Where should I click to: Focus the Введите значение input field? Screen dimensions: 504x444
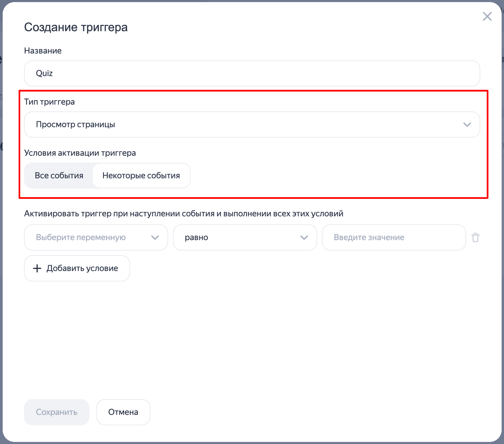pos(394,237)
